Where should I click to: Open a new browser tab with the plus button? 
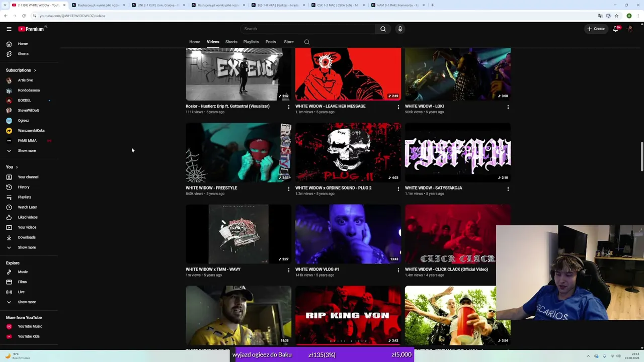pos(433,5)
